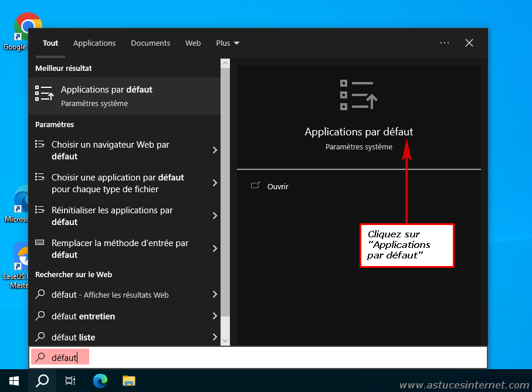Close the search panel with the X
The height and width of the screenshot is (392, 532).
(x=469, y=43)
